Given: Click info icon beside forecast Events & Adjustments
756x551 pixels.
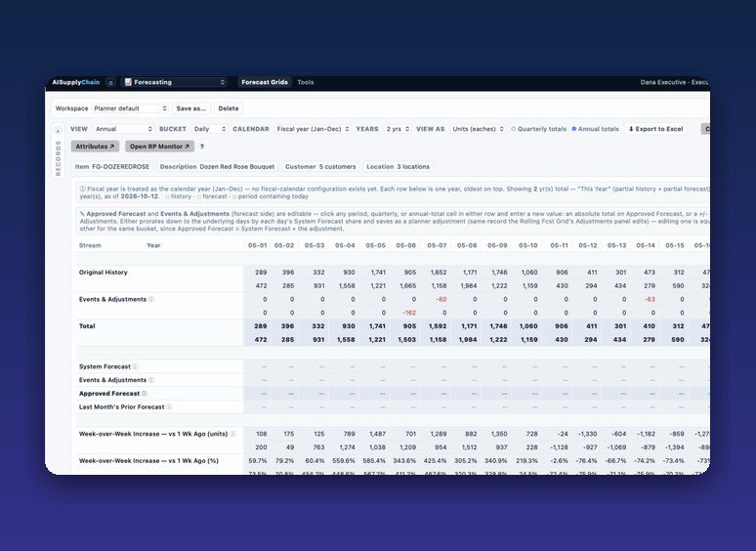Looking at the screenshot, I should pos(151,380).
